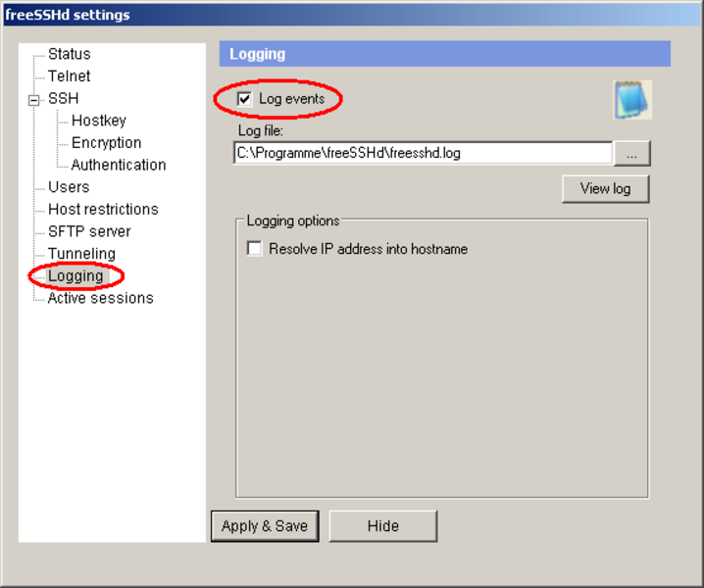This screenshot has width=704, height=588.
Task: Click Apply & Save button
Action: pyautogui.click(x=264, y=526)
